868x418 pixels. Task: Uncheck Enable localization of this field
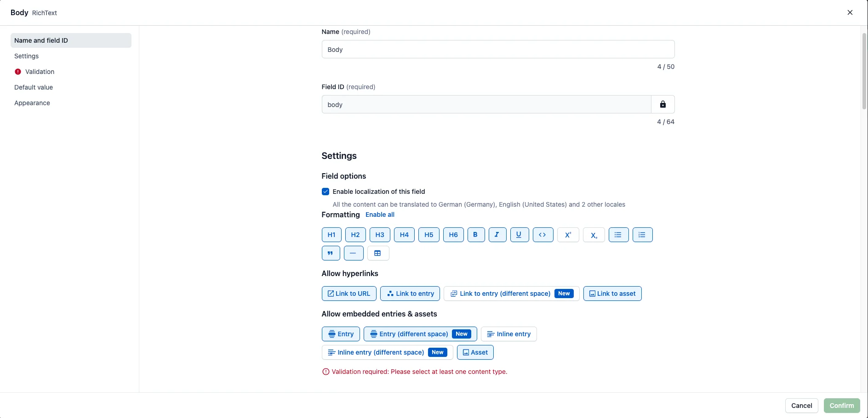coord(325,192)
